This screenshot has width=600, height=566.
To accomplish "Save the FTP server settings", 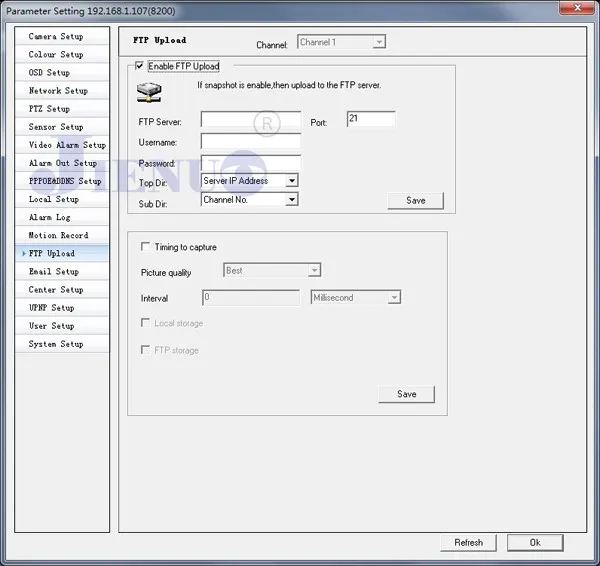I will [x=416, y=201].
